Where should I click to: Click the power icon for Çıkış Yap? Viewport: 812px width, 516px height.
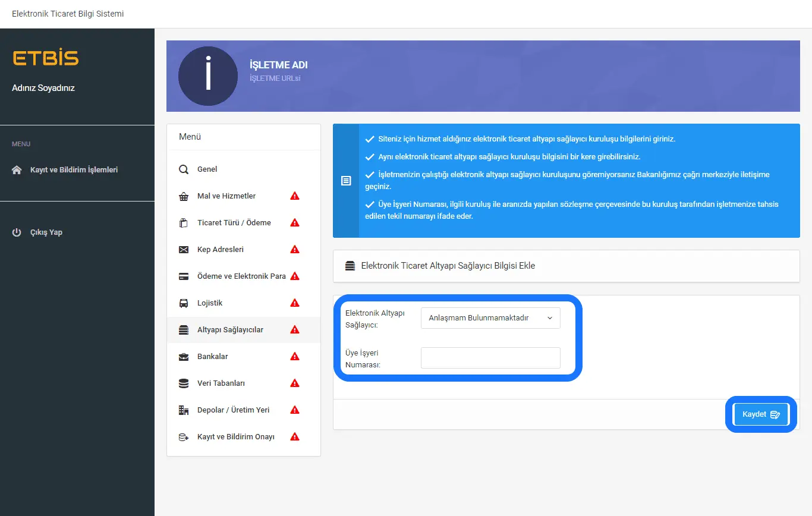17,232
